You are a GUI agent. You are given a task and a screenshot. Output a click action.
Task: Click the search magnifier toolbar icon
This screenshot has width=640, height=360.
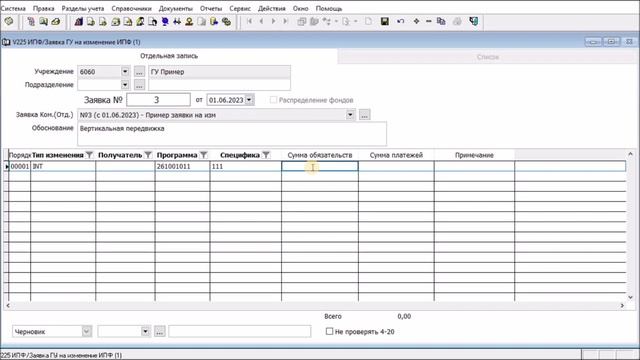click(43, 21)
